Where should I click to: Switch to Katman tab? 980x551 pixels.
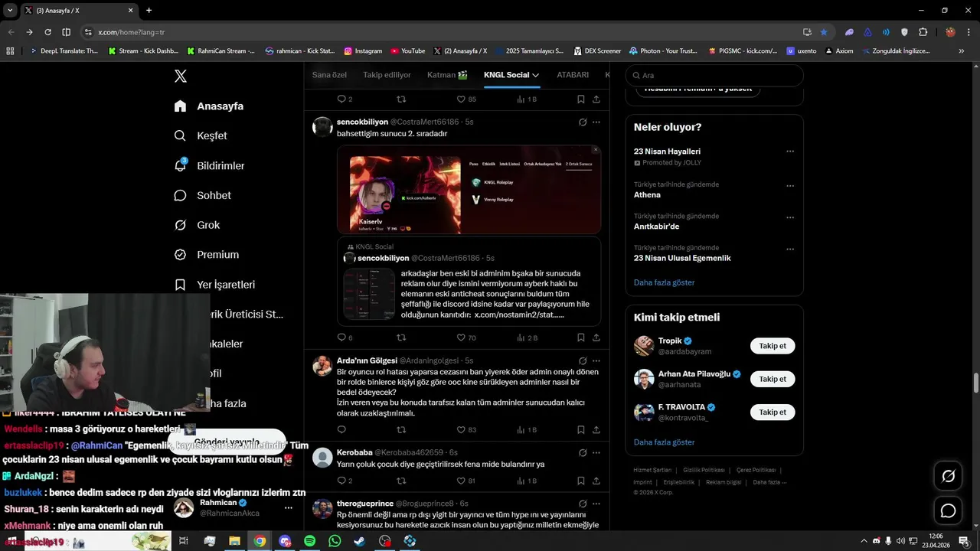pos(447,75)
